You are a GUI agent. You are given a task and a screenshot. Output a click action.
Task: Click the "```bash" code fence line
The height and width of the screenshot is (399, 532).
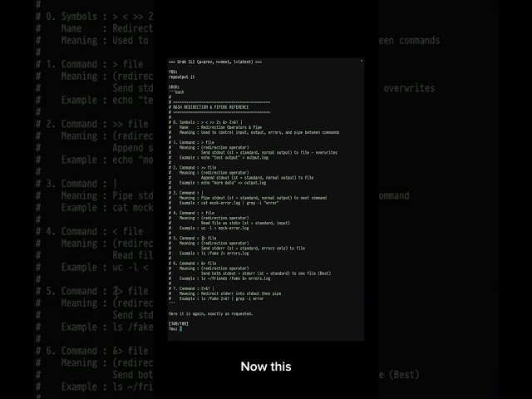[x=176, y=92]
